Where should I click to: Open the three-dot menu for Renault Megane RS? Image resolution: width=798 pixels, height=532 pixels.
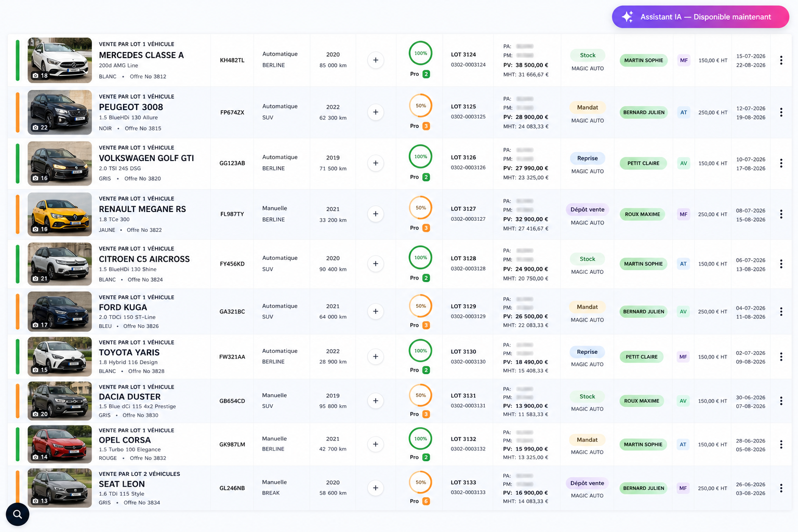pyautogui.click(x=781, y=214)
